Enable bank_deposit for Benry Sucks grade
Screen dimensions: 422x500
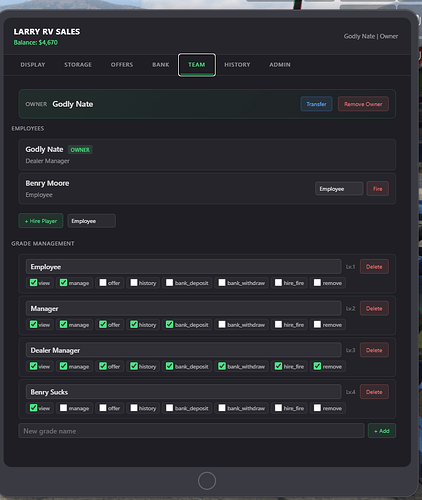(x=169, y=408)
